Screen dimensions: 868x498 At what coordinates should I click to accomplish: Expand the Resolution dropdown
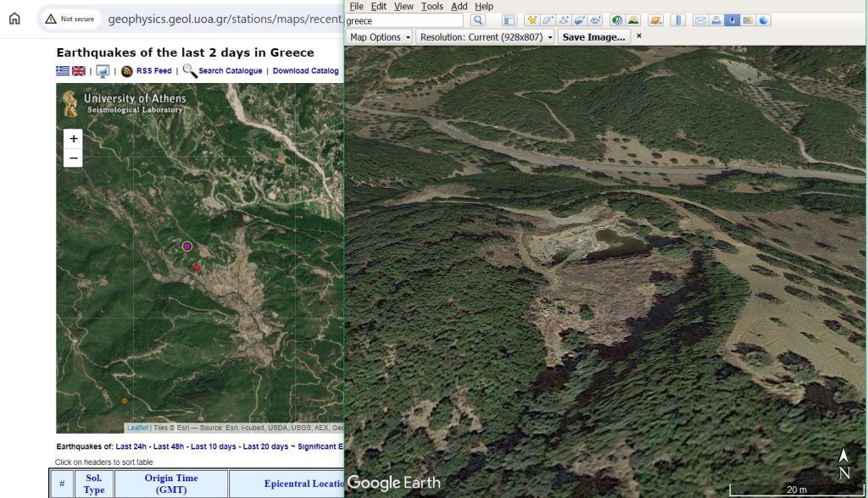(x=486, y=37)
